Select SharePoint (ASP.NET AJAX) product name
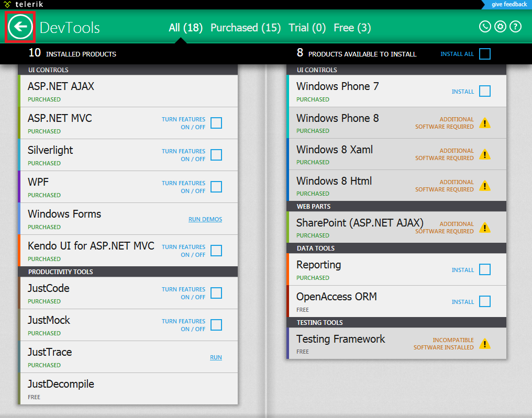 click(360, 223)
